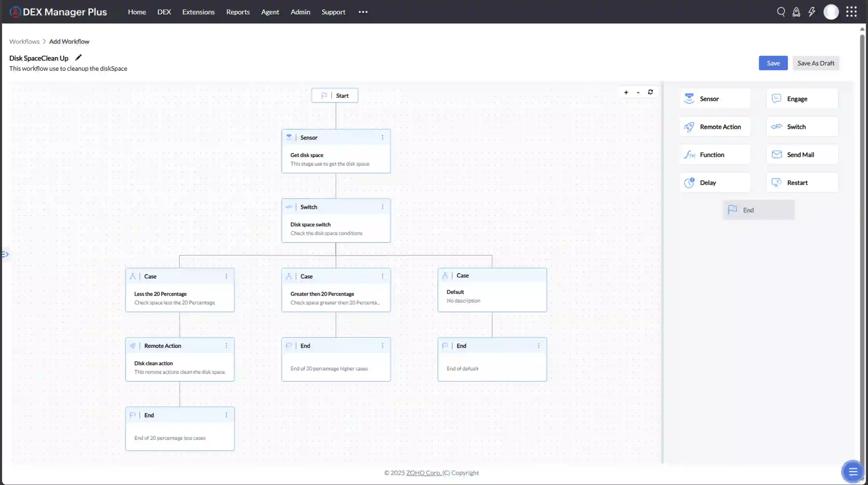
Task: Click the zoom in plus icon on canvas
Action: tap(626, 92)
